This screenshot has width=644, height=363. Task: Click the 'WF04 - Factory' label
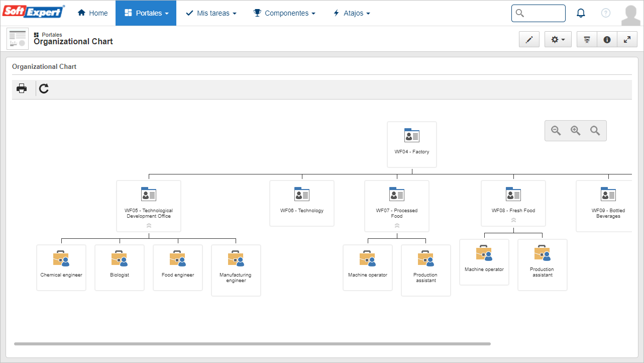pyautogui.click(x=412, y=152)
